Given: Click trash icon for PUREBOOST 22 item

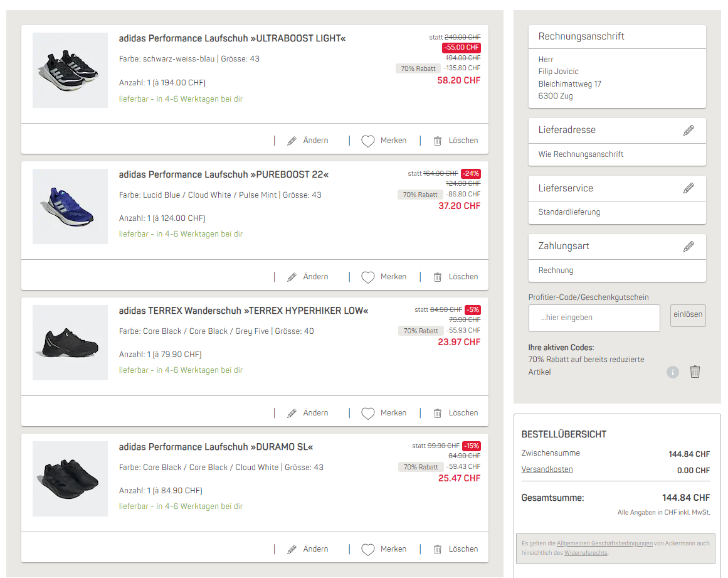Looking at the screenshot, I should point(438,277).
